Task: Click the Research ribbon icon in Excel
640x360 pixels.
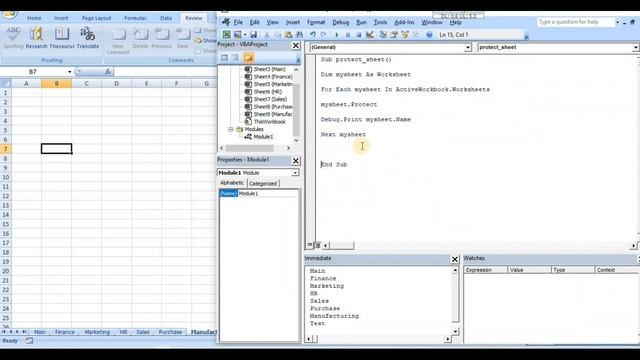Action: [36, 38]
